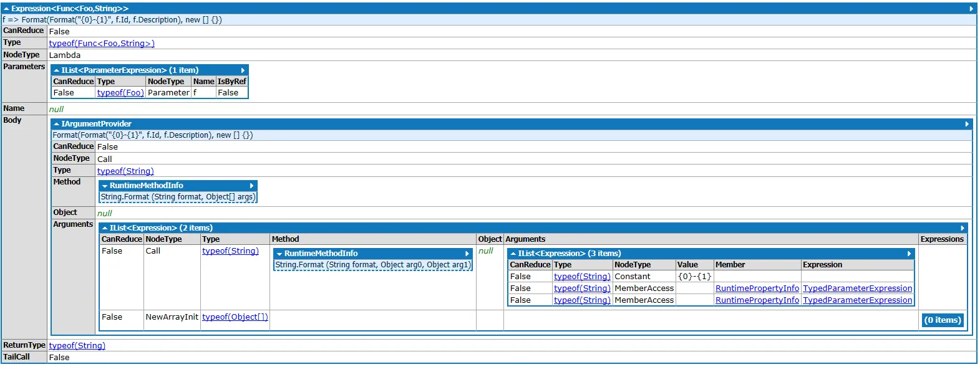Click right arrow on Expression<Func<Foo,String>> header
The height and width of the screenshot is (372, 980).
[x=971, y=9]
